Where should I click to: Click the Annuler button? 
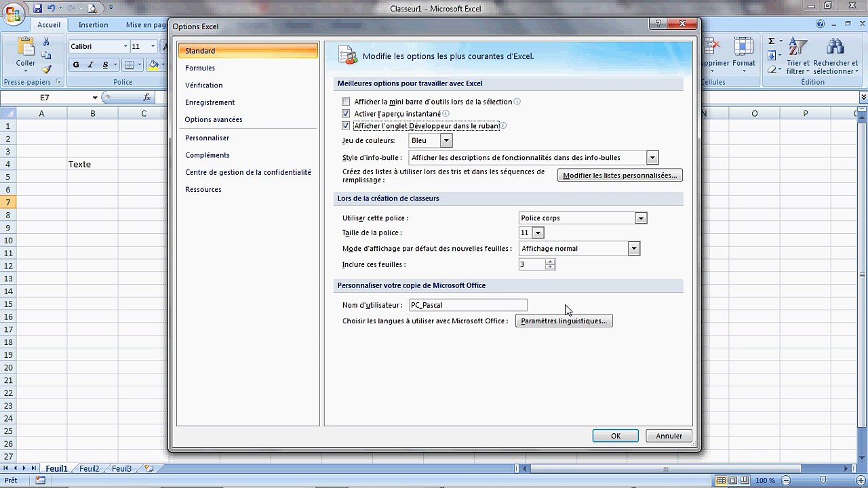pyautogui.click(x=669, y=436)
